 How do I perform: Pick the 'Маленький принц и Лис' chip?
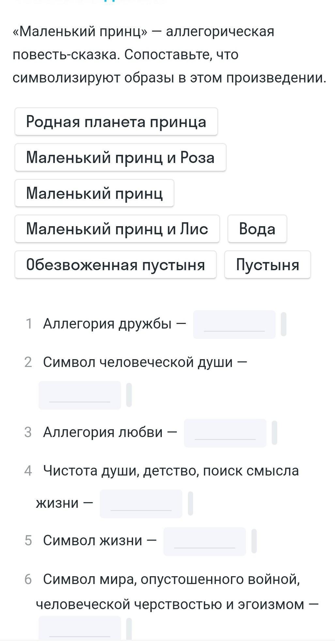117,228
